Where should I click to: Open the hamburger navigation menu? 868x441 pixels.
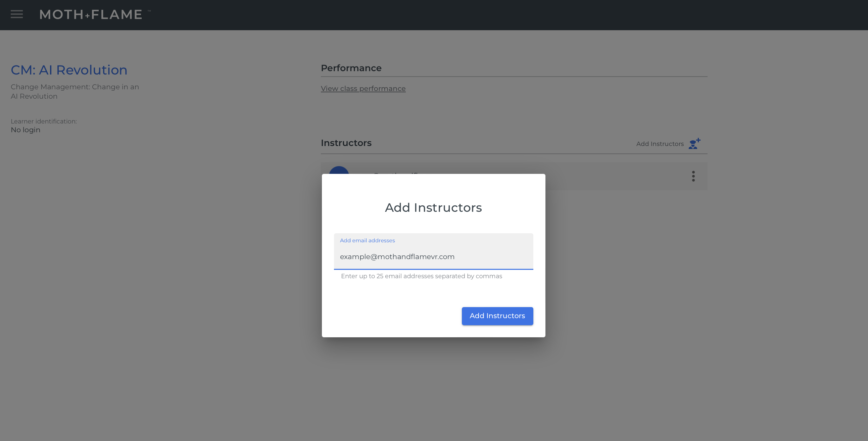click(16, 14)
